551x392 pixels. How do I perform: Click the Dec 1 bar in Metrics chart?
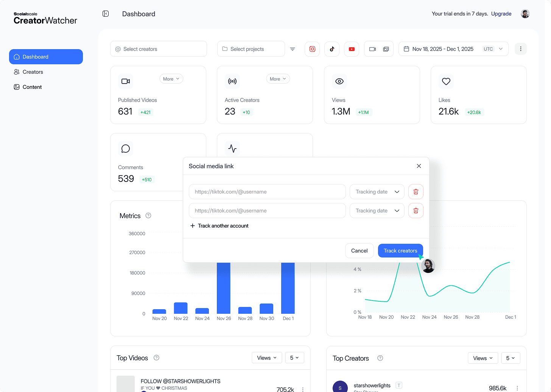(288, 288)
